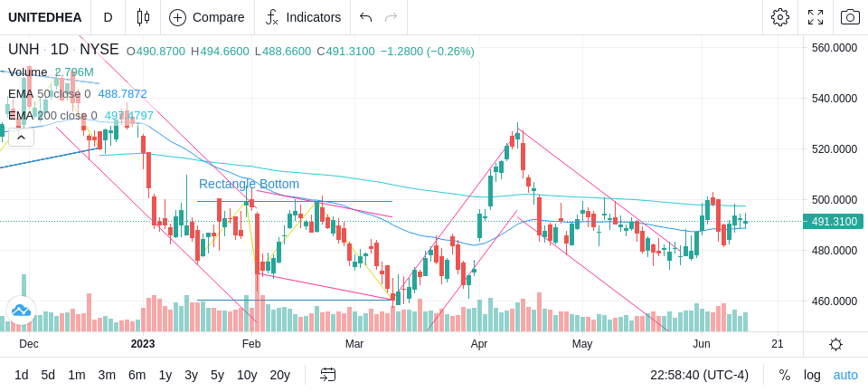
Task: Open the Indicators menu
Action: click(x=303, y=17)
